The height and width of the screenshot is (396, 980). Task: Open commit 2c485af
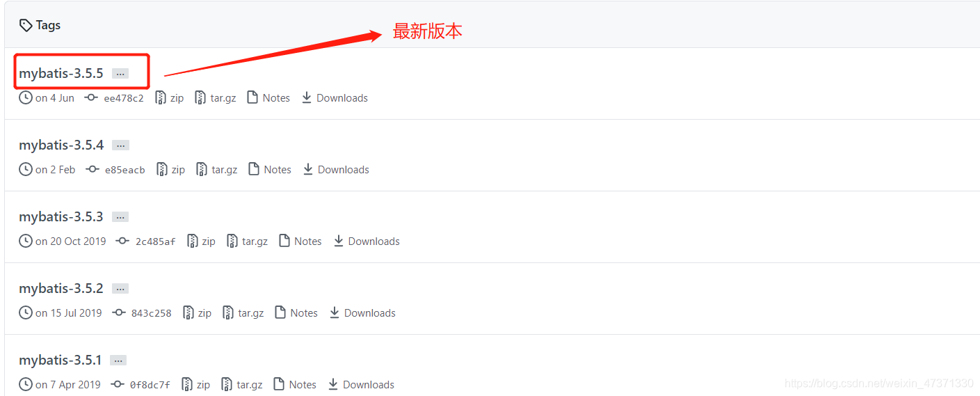(156, 241)
